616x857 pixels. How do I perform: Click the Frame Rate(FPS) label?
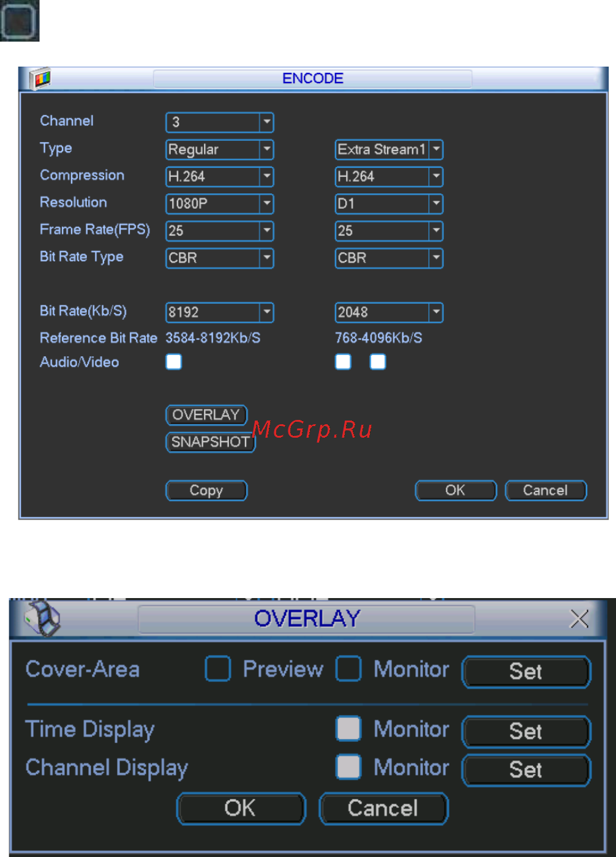click(x=95, y=230)
